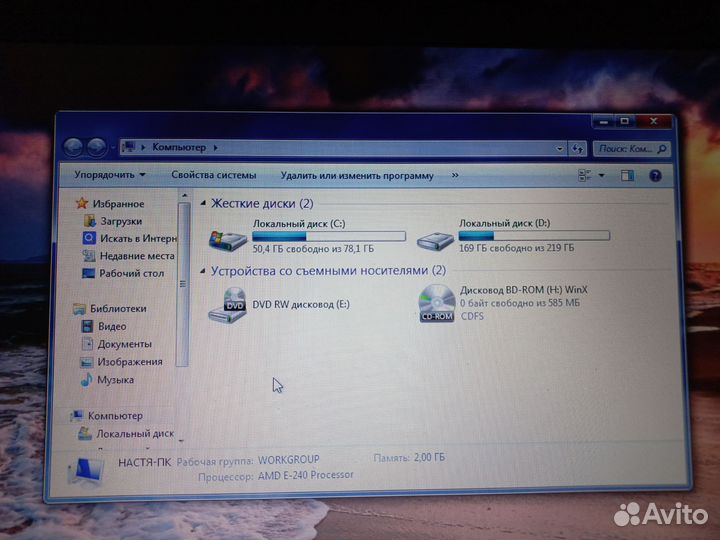Screen dimensions: 720x540
Task: Select Музыка under Библиотеки
Action: click(x=115, y=380)
